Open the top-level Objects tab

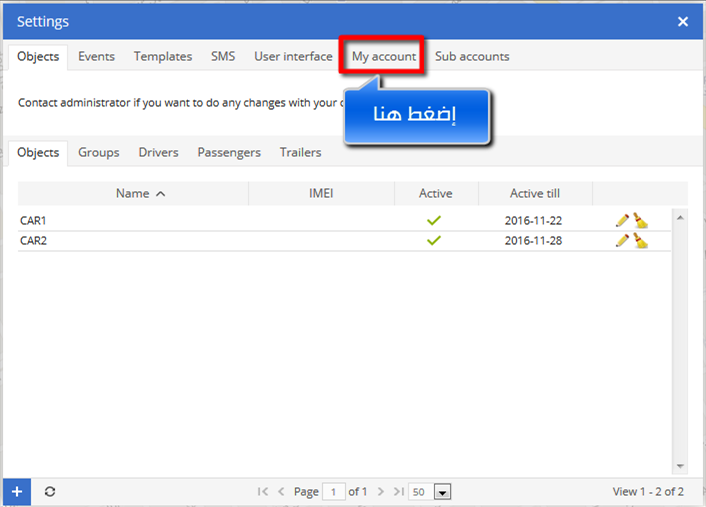(x=38, y=57)
